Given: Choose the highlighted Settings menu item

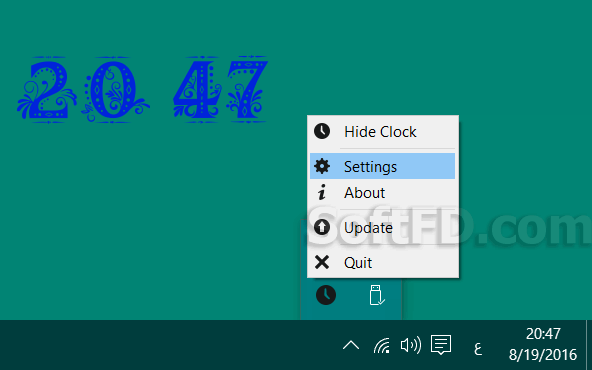Looking at the screenshot, I should (382, 166).
